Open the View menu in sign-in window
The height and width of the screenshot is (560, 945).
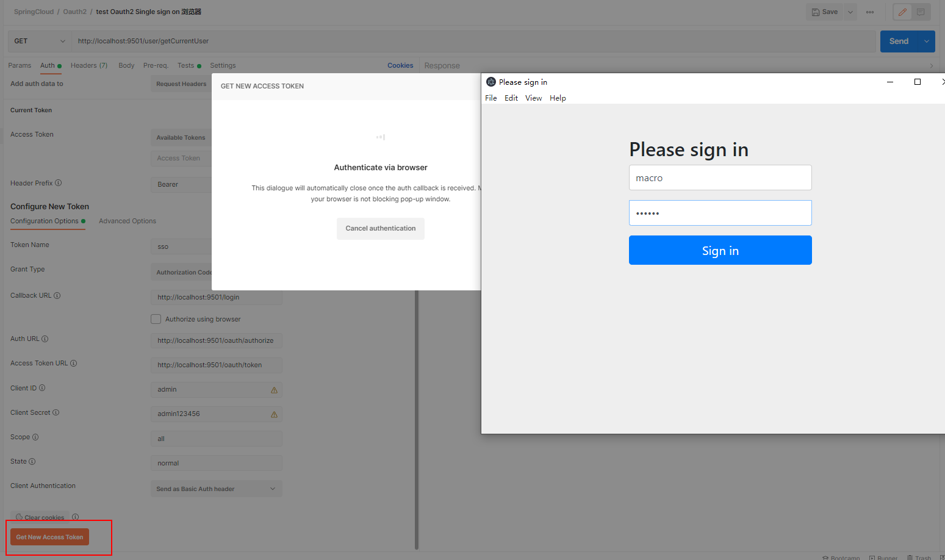pos(533,98)
